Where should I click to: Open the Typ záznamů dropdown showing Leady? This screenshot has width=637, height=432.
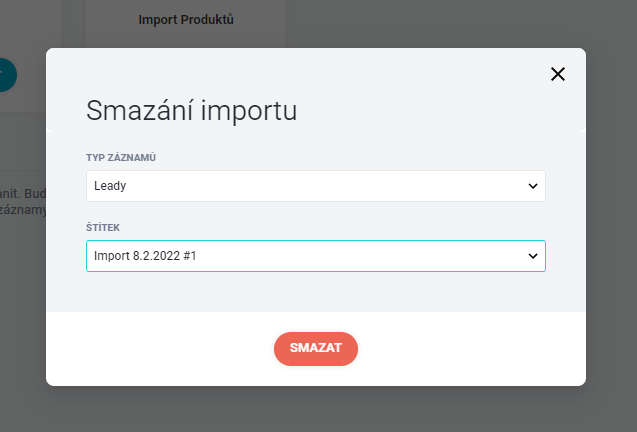pyautogui.click(x=316, y=186)
